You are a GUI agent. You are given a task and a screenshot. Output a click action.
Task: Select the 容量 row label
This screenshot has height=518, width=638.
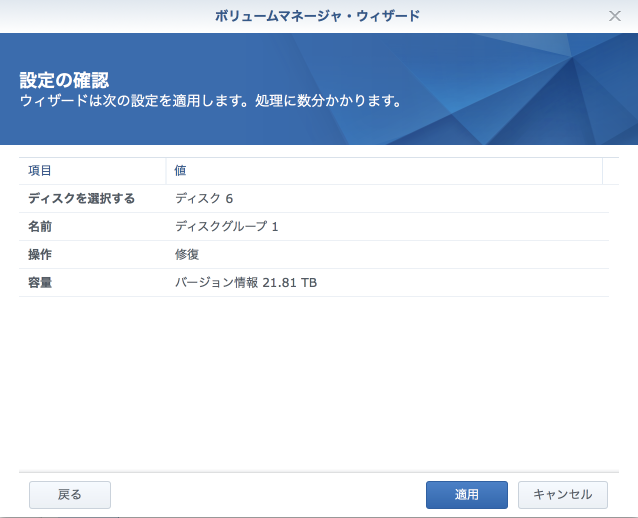click(x=40, y=283)
